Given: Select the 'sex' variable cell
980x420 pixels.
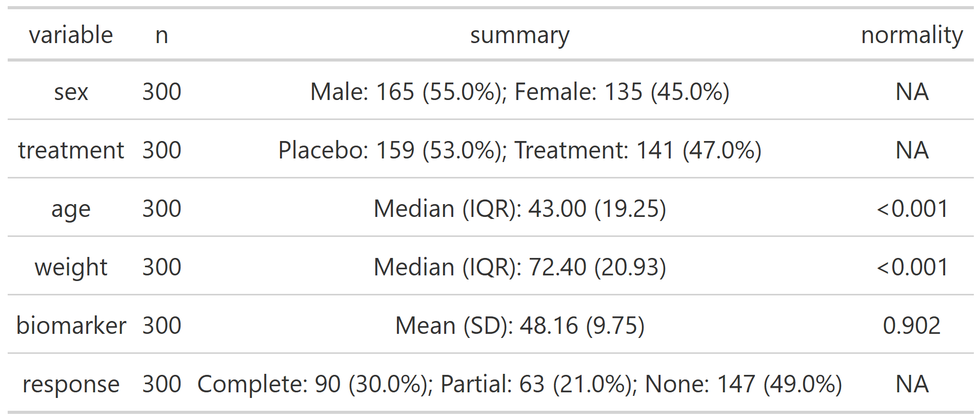Looking at the screenshot, I should 71,92.
